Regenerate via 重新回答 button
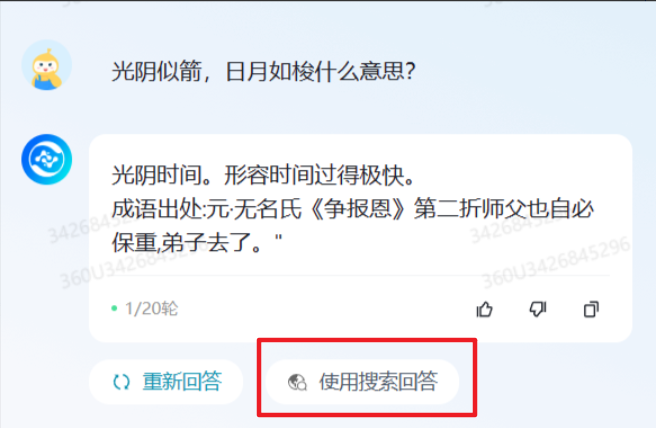This screenshot has width=656, height=428. (166, 382)
